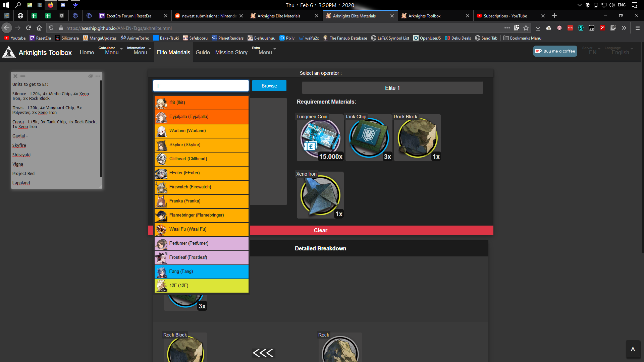Viewport: 644px width, 362px height.
Task: Click the scroll-to-top caret button
Action: [x=633, y=350]
